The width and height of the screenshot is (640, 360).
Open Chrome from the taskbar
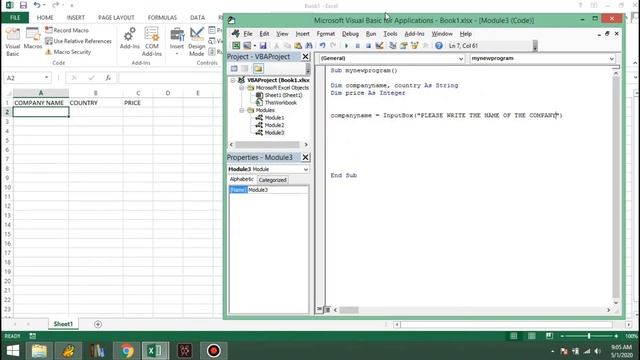pos(127,351)
